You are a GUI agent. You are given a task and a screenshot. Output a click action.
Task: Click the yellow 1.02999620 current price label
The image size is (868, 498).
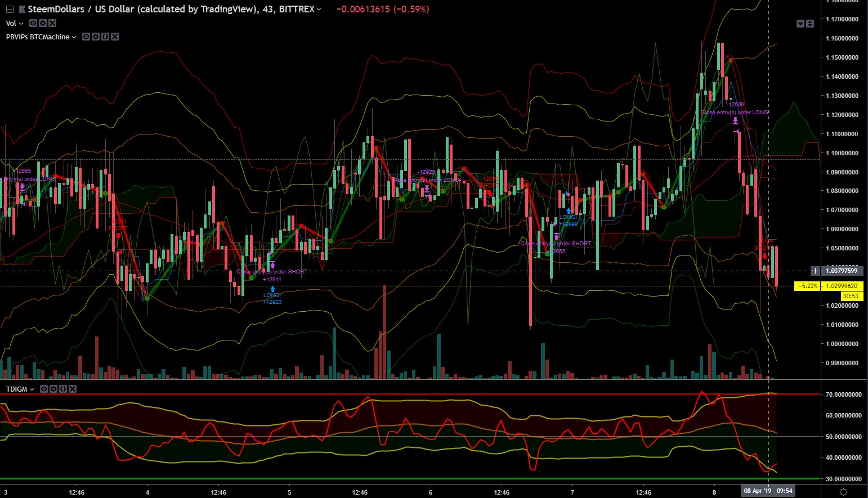(x=842, y=286)
